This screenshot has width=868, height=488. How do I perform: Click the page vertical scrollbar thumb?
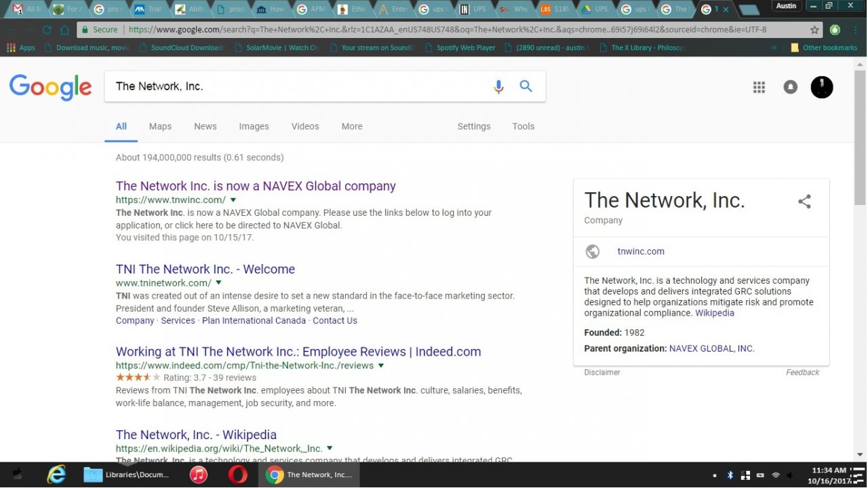click(860, 136)
